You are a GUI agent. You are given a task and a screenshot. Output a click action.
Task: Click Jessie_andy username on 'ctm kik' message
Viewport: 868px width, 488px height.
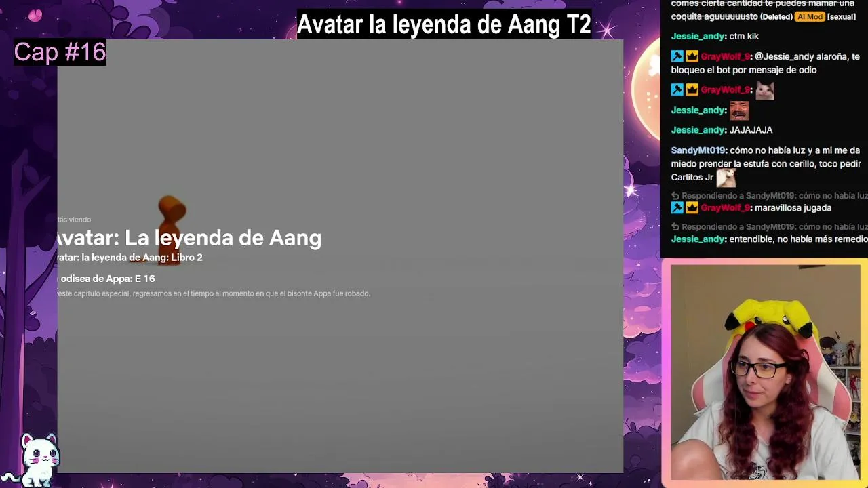tap(698, 37)
